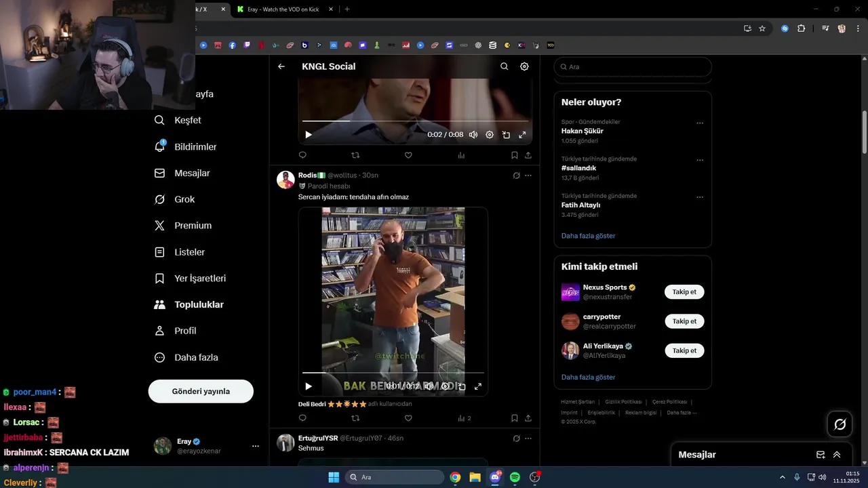The width and height of the screenshot is (868, 488).
Task: Follow Ali Yerlikaya
Action: 684,350
